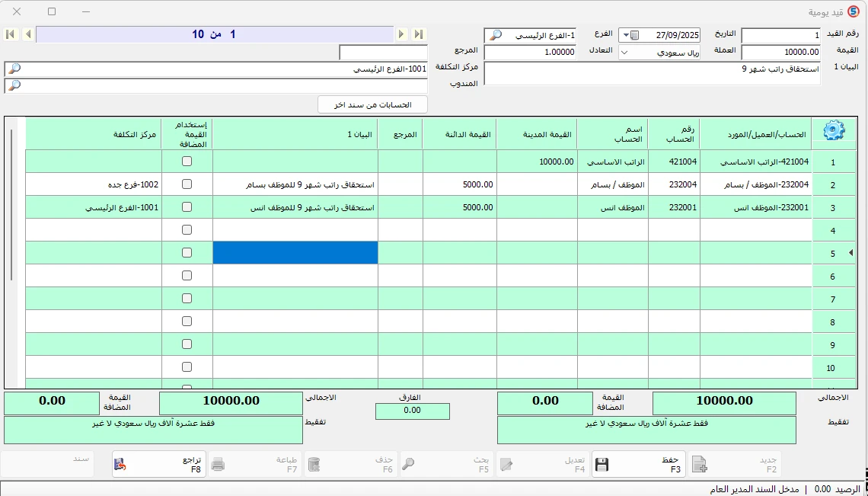Open branch lookup magnifier for الفرع field
The width and height of the screenshot is (868, 496).
pyautogui.click(x=496, y=35)
